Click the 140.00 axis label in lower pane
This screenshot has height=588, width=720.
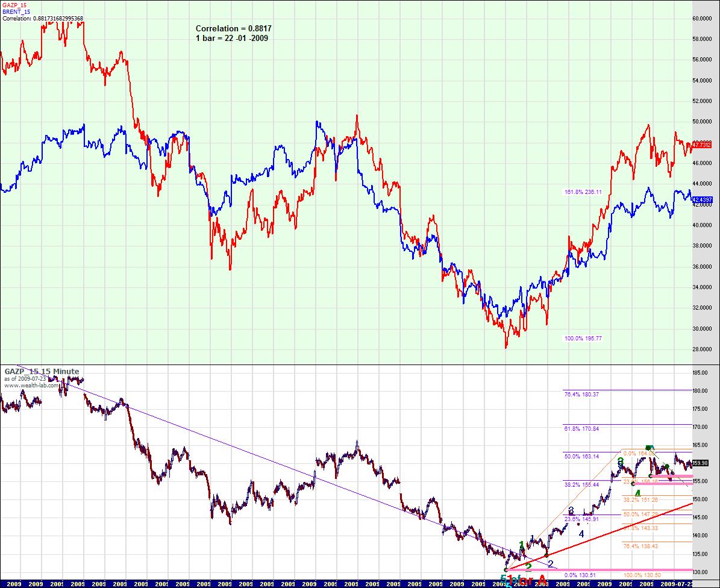click(700, 536)
